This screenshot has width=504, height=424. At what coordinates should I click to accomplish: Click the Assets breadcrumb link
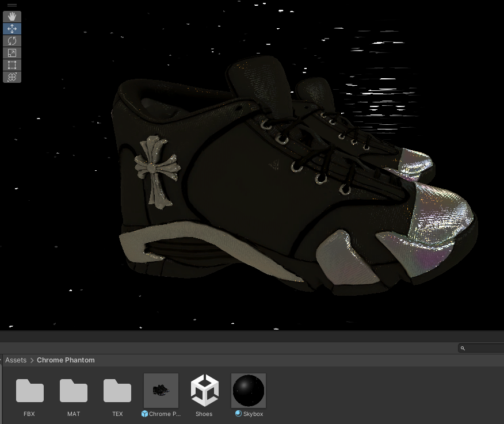[16, 360]
